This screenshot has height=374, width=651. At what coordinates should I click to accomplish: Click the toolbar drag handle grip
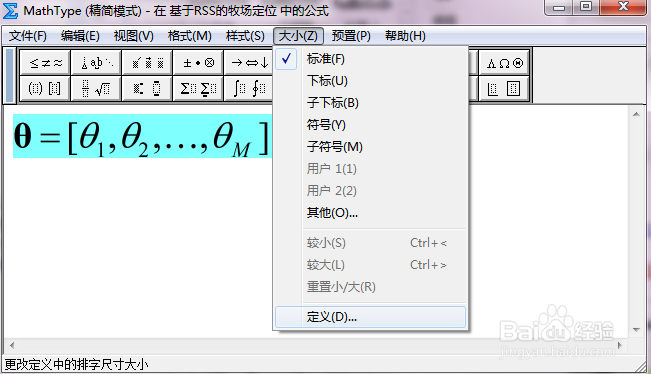(10, 76)
